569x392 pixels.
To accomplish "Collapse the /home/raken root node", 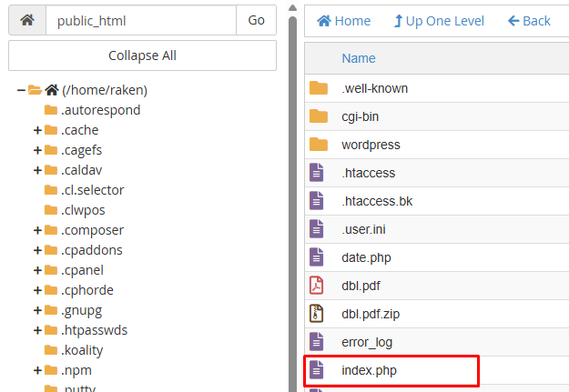I will click(x=21, y=90).
